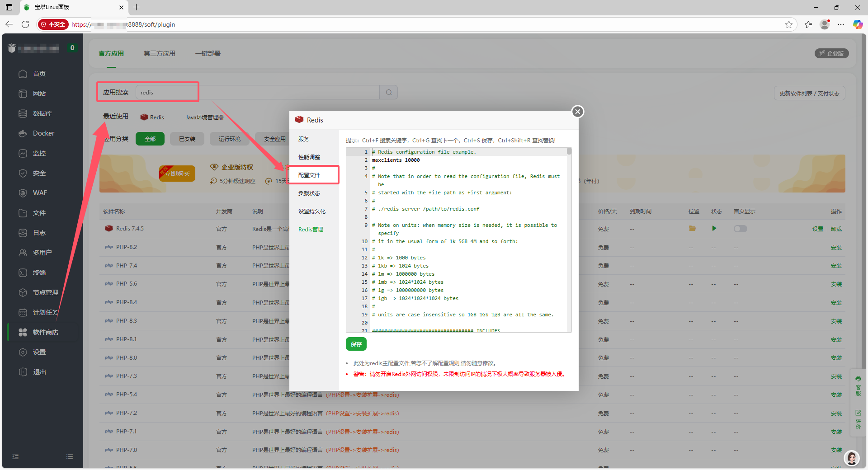Open the 终端 terminal from the sidebar

point(40,272)
